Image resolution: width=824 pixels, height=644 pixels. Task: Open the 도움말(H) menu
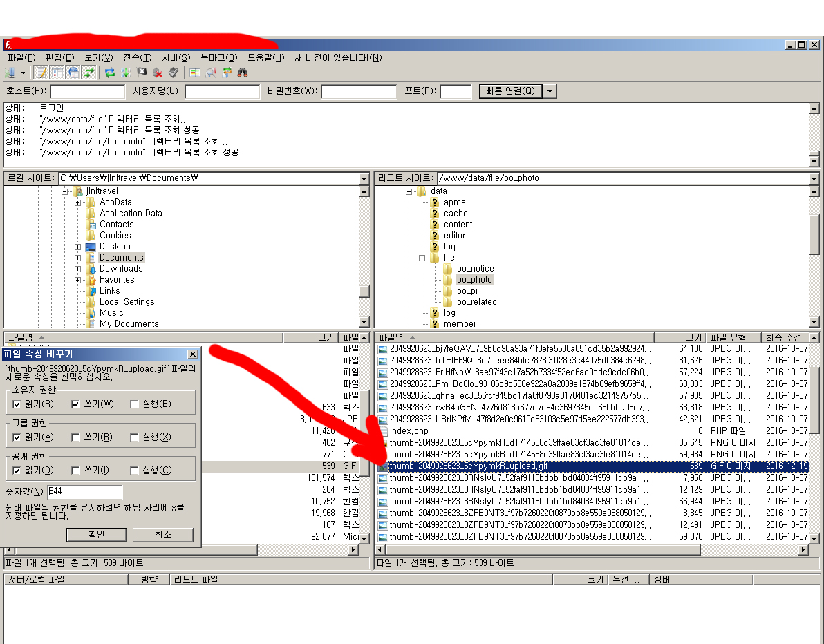[x=266, y=58]
